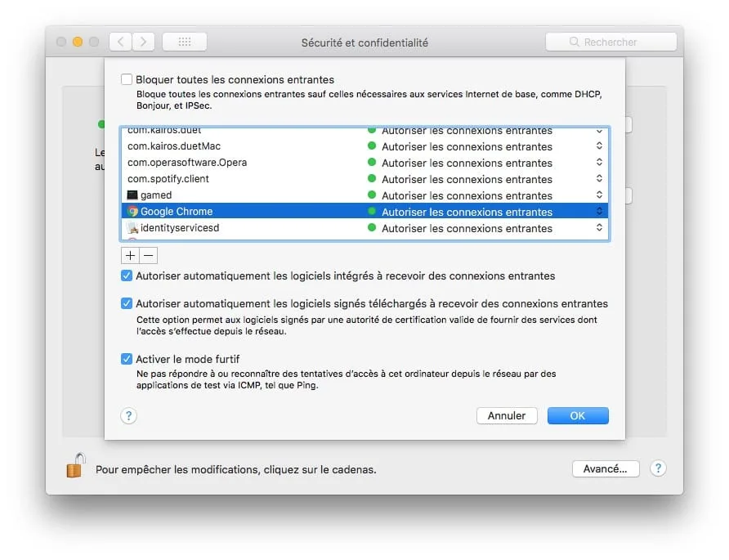Open connection dropdown for Google Chrome
The image size is (729, 560).
599,211
